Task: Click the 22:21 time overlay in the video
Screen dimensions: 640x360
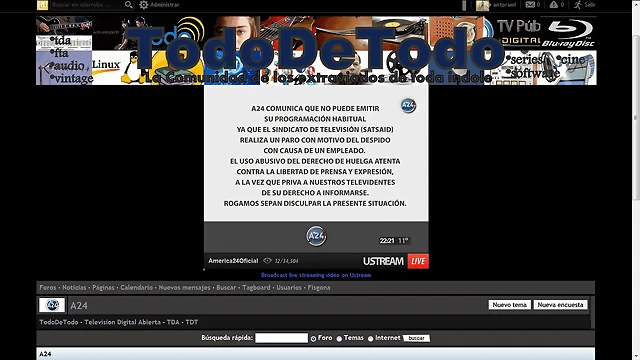Action: tap(387, 241)
